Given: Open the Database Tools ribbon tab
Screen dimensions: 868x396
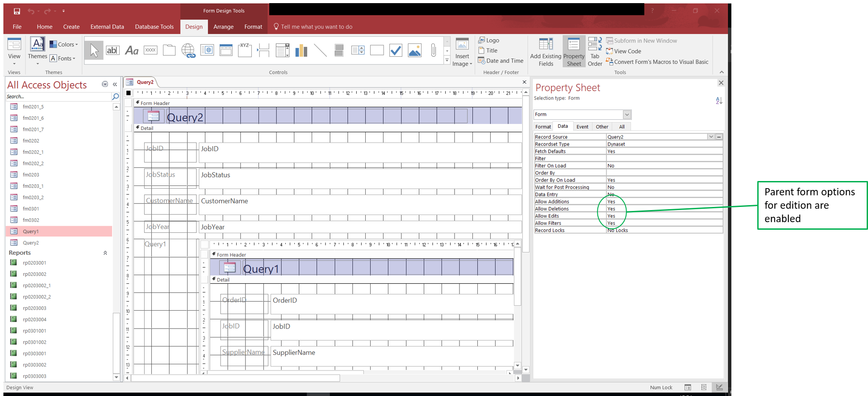Looking at the screenshot, I should [x=154, y=27].
